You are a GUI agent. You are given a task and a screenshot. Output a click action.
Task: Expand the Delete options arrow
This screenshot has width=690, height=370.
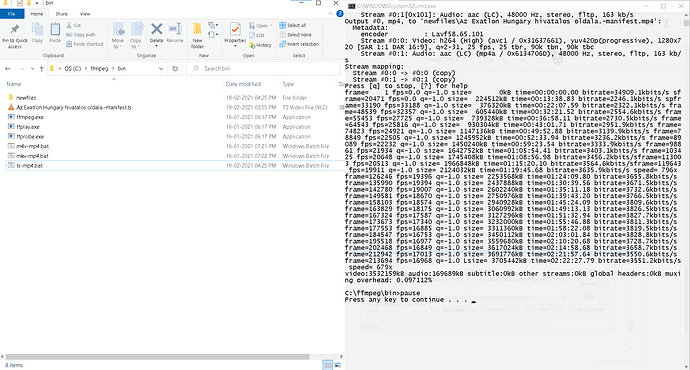(156, 46)
